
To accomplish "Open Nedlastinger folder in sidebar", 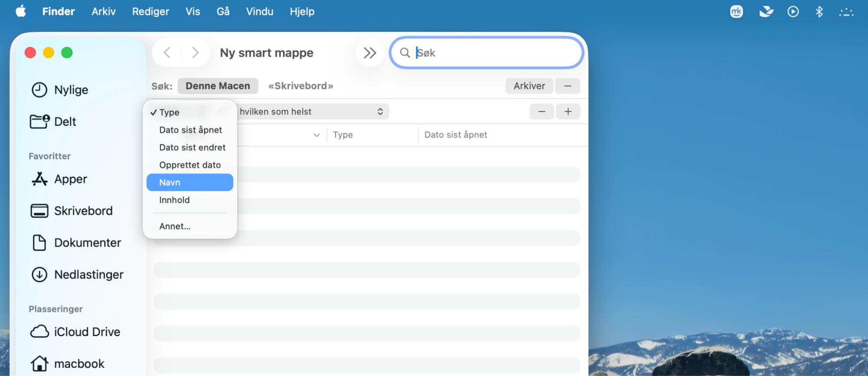I will (77, 274).
